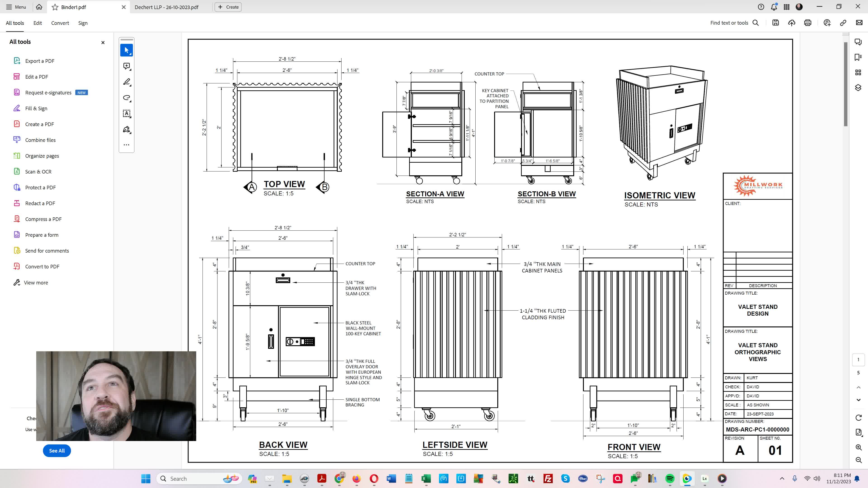
Task: Click the See All button
Action: (x=57, y=451)
